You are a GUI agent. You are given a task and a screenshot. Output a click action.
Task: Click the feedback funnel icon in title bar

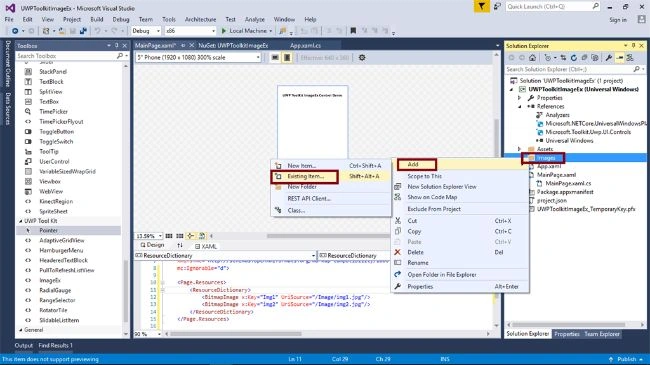coord(482,7)
